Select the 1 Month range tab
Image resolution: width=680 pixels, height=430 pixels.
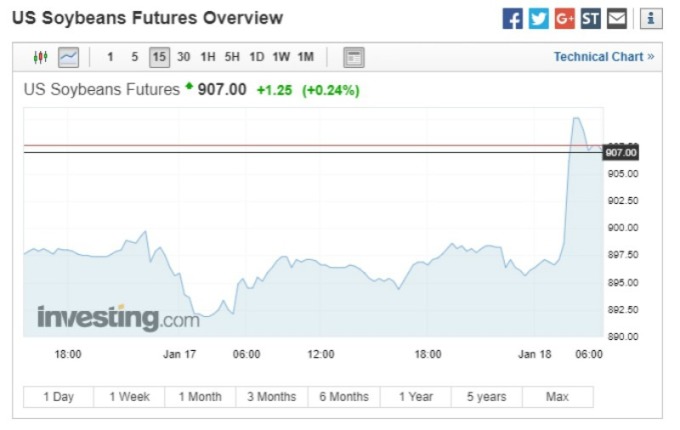point(200,397)
